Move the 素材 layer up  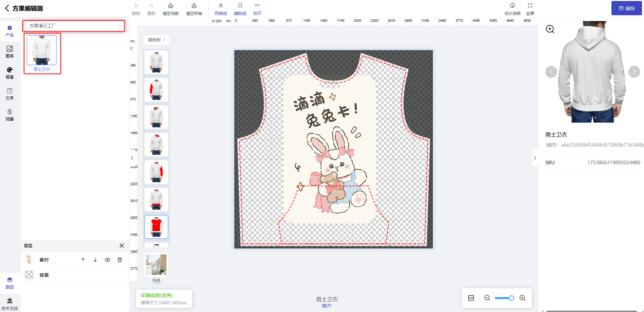tap(83, 260)
